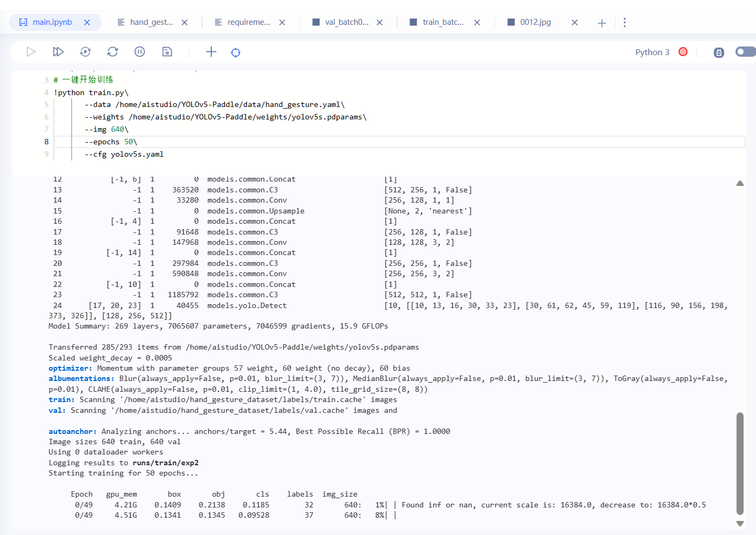
Task: Click the locate target crosshair icon
Action: [236, 52]
